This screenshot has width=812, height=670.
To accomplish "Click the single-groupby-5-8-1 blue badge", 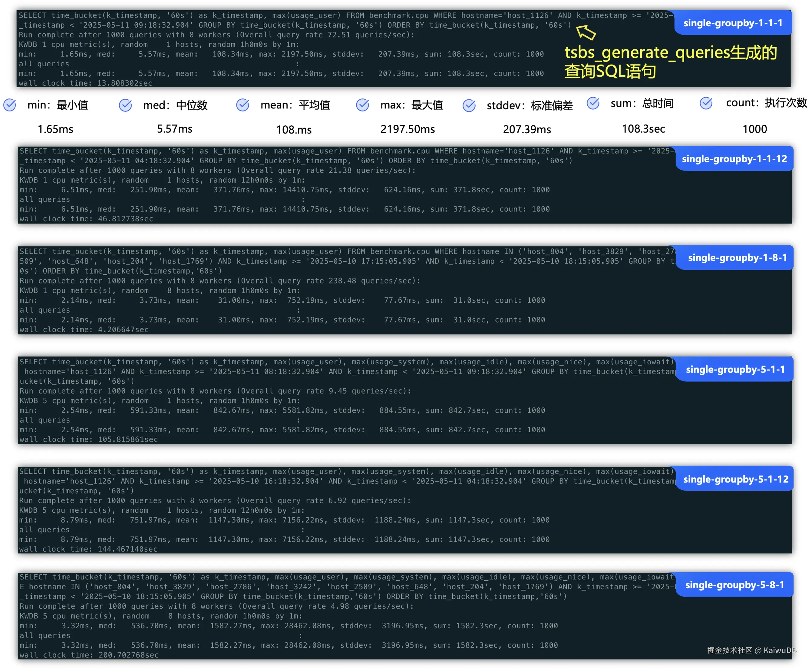I will 734,585.
